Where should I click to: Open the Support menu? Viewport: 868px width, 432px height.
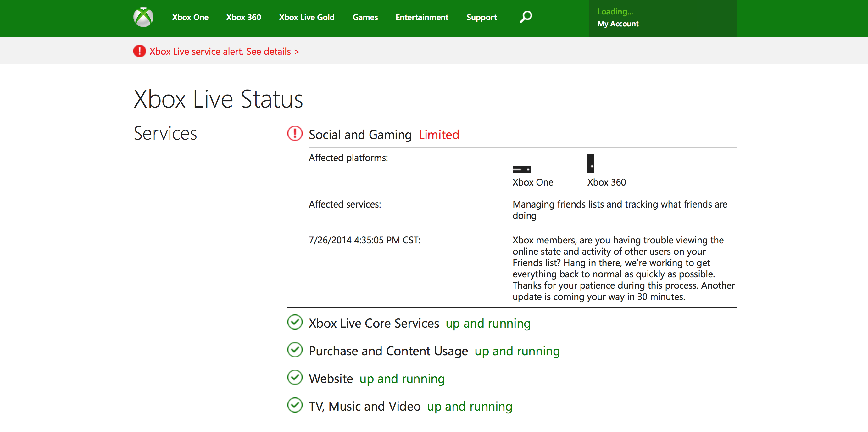pyautogui.click(x=481, y=17)
